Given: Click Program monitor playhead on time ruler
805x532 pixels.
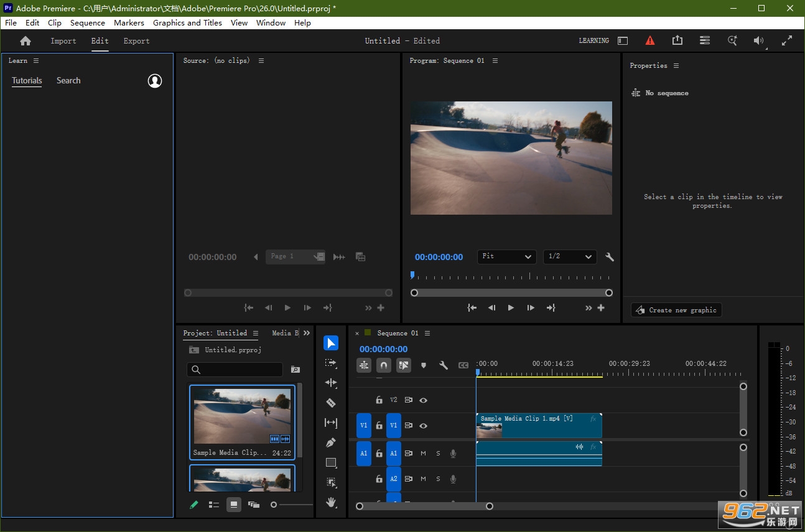Looking at the screenshot, I should point(412,274).
